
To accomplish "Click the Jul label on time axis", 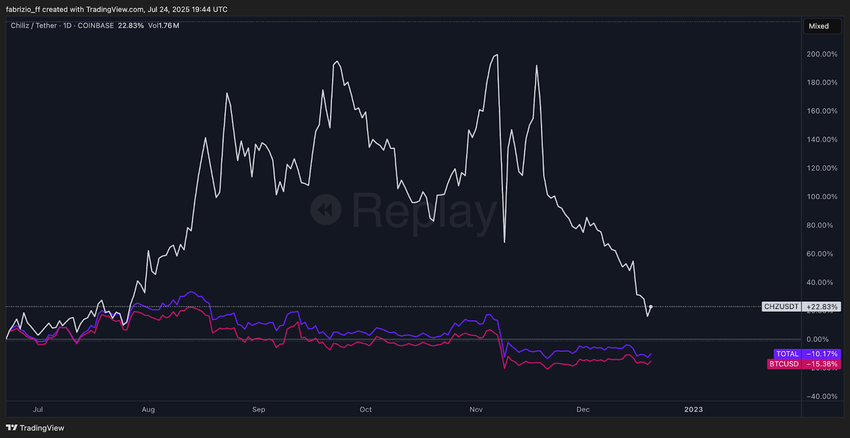I will [x=38, y=409].
